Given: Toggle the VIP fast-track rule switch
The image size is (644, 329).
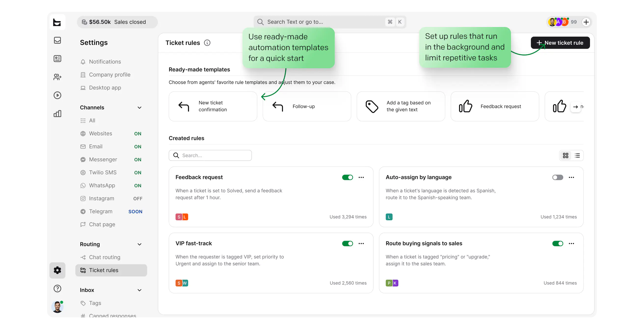Looking at the screenshot, I should [x=348, y=243].
